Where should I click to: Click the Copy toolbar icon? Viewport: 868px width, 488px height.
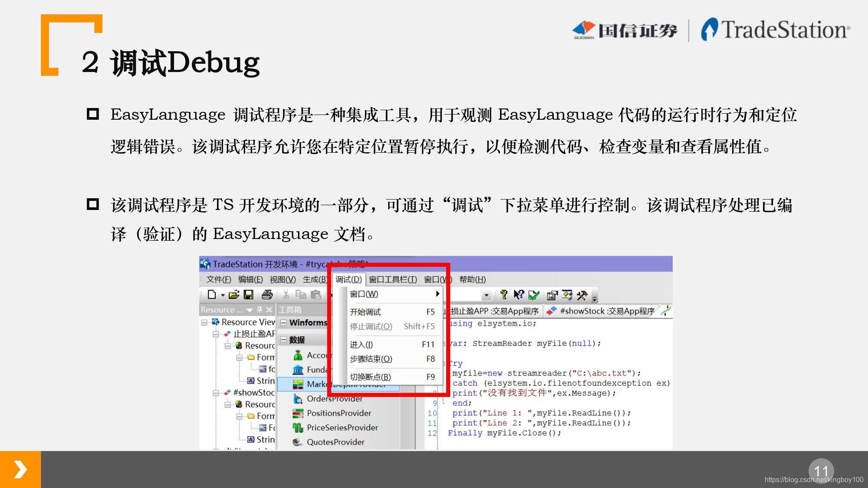(301, 295)
